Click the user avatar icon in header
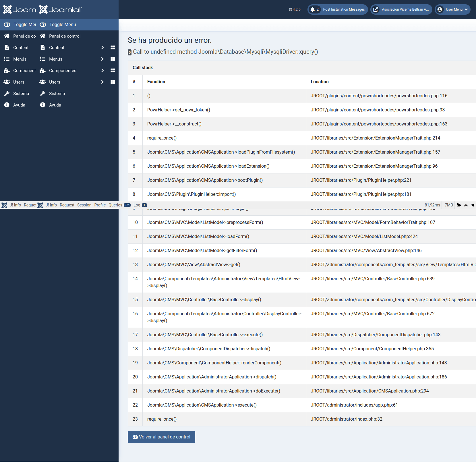The image size is (476, 462). coord(440,9)
